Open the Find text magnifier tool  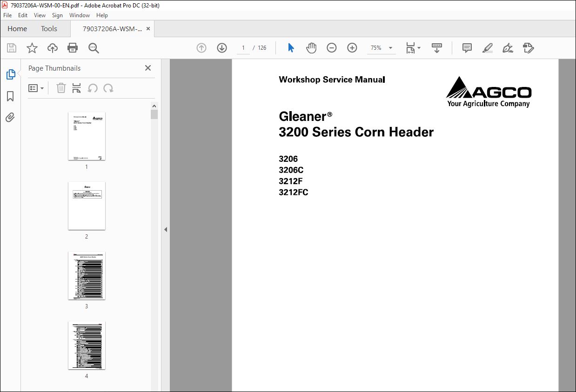pos(94,48)
